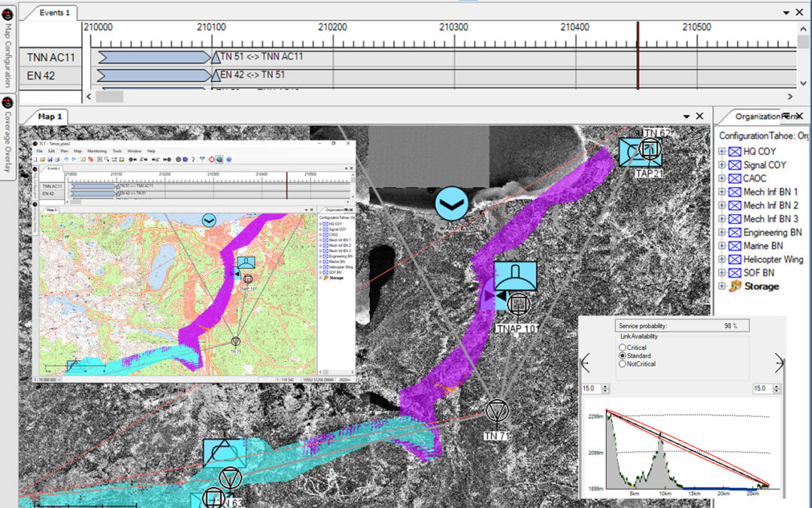Close the Map 1 panel
The height and width of the screenshot is (508, 812).
click(x=700, y=117)
